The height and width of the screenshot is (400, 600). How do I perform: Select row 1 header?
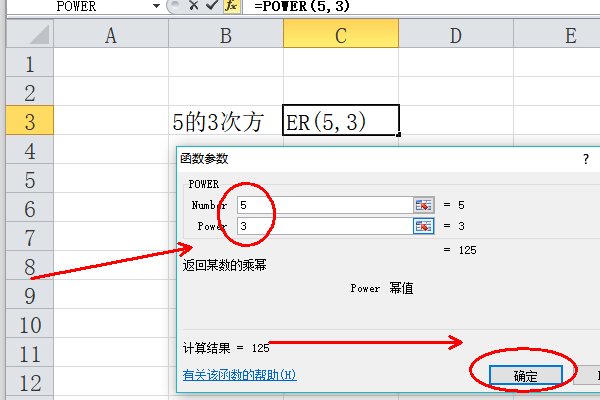click(x=30, y=62)
